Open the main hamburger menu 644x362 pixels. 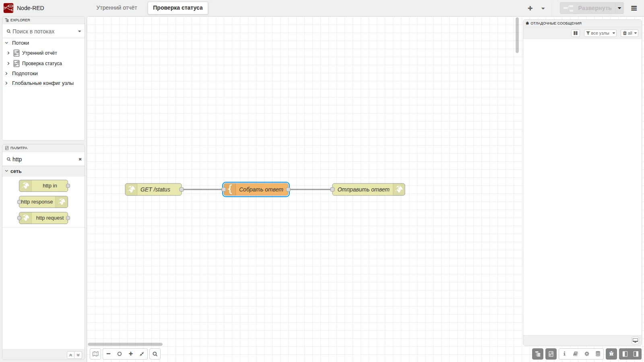coord(634,8)
